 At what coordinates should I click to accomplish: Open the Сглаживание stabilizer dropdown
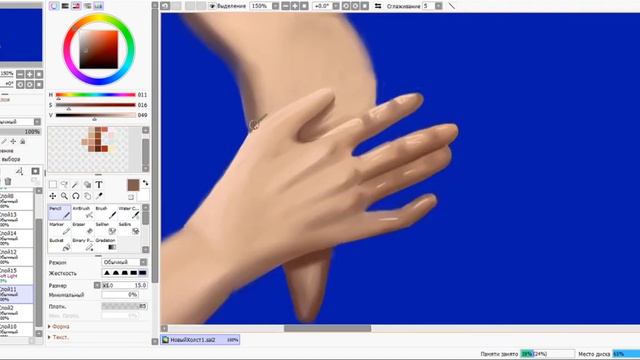(438, 6)
